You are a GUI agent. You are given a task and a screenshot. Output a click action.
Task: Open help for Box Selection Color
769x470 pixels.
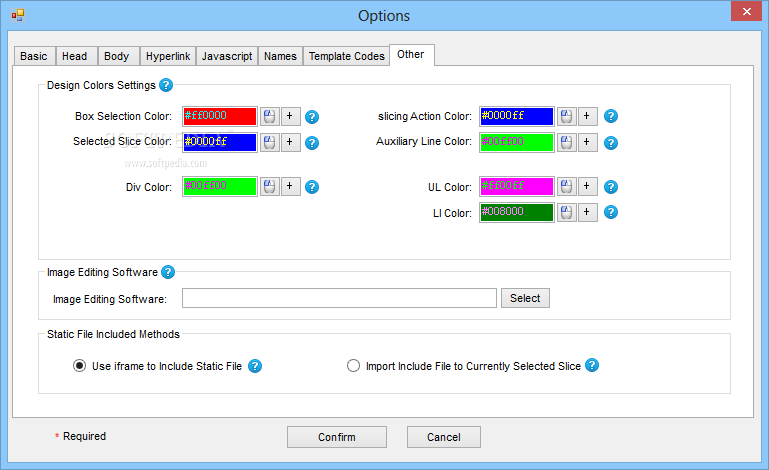(312, 117)
